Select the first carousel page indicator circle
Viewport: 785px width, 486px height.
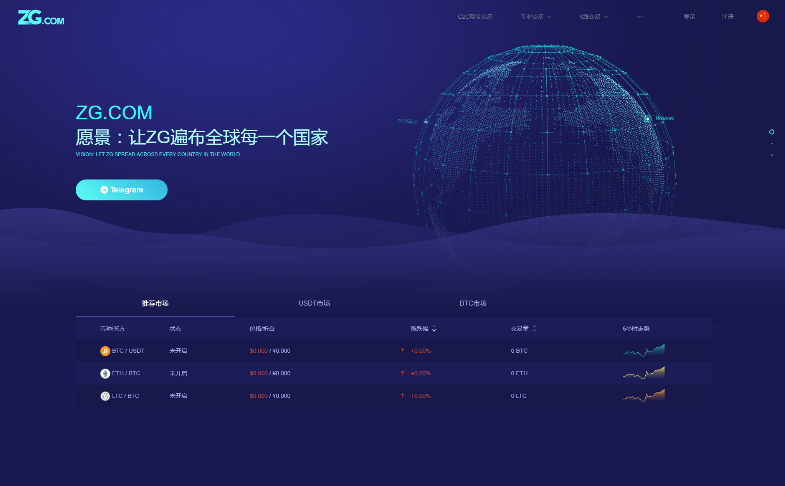click(771, 132)
